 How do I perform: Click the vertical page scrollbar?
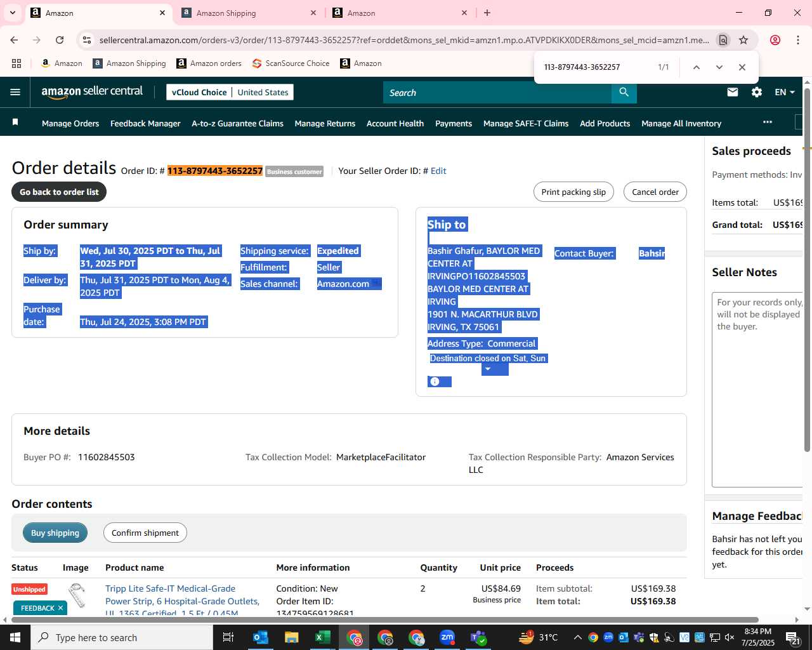[x=807, y=270]
